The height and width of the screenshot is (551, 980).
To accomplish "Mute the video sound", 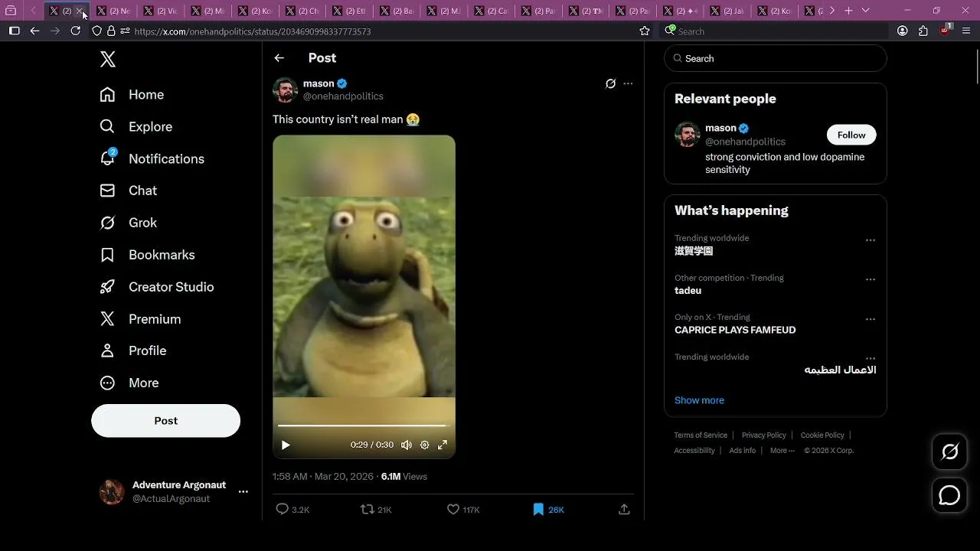I will pyautogui.click(x=407, y=445).
